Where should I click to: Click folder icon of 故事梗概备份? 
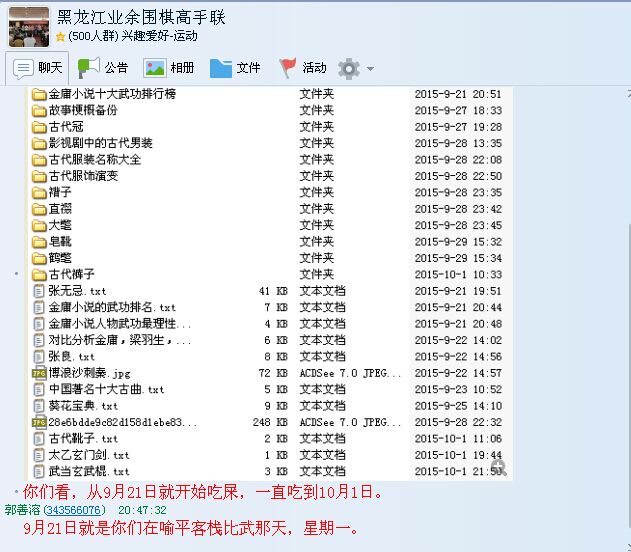pos(39,111)
